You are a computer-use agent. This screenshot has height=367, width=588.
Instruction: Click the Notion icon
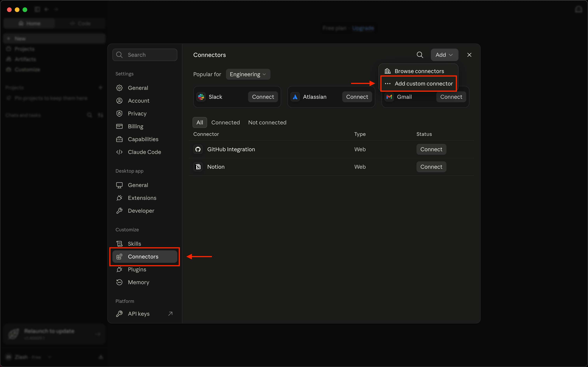point(198,167)
